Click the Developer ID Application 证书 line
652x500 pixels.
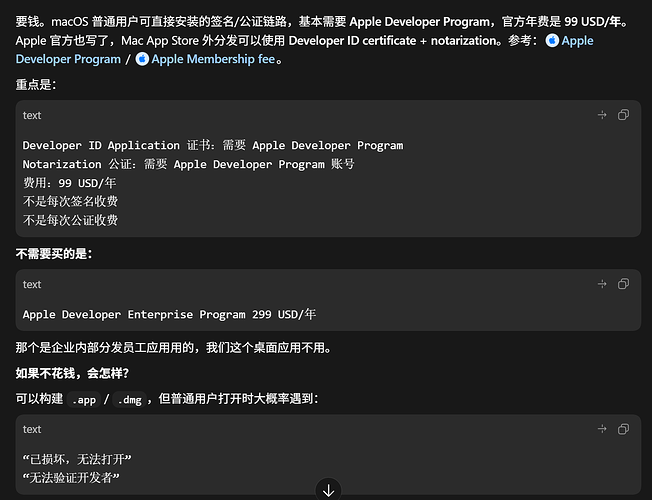tap(213, 146)
